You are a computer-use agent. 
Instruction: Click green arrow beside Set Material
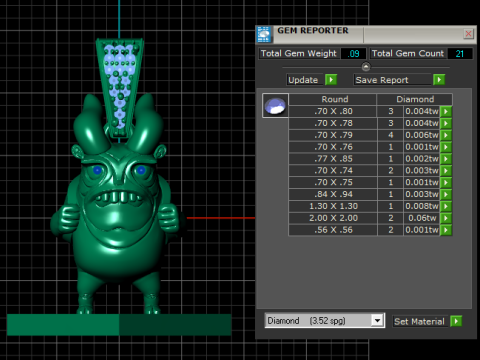point(456,321)
